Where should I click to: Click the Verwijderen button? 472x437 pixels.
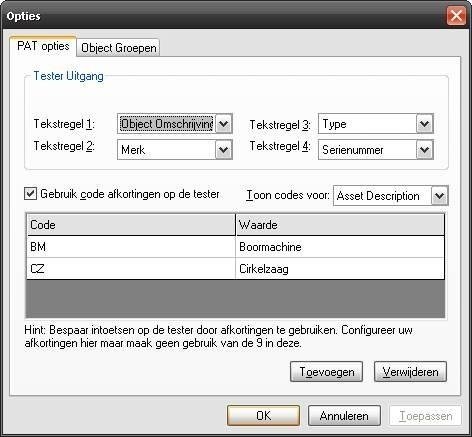tap(410, 372)
